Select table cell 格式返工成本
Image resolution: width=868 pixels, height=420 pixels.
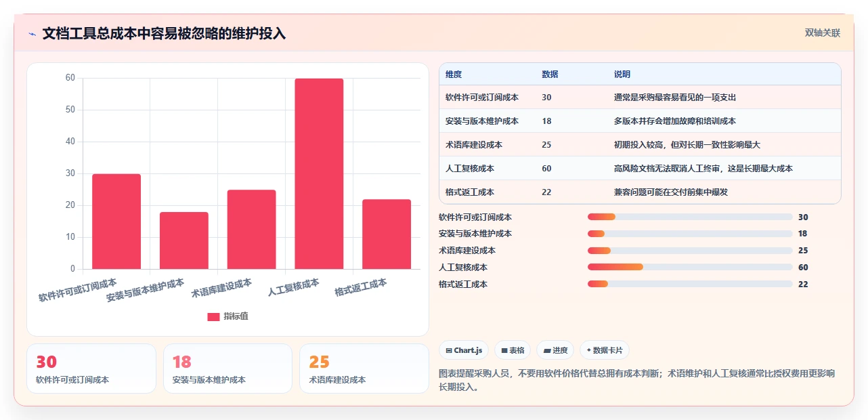pyautogui.click(x=470, y=192)
